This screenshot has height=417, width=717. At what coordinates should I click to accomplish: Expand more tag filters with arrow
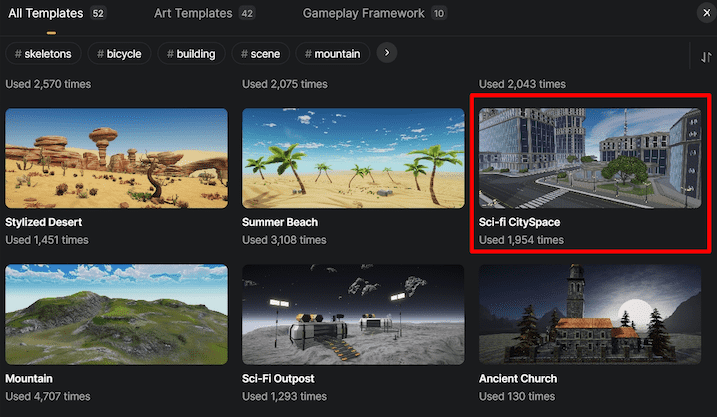pos(388,52)
